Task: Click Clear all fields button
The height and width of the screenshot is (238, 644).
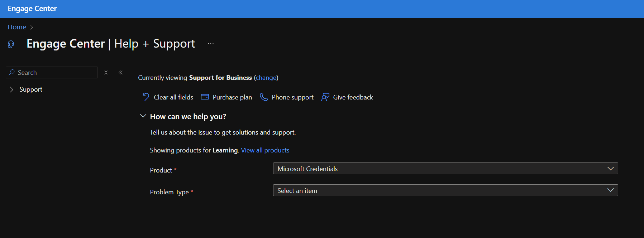Action: tap(168, 97)
